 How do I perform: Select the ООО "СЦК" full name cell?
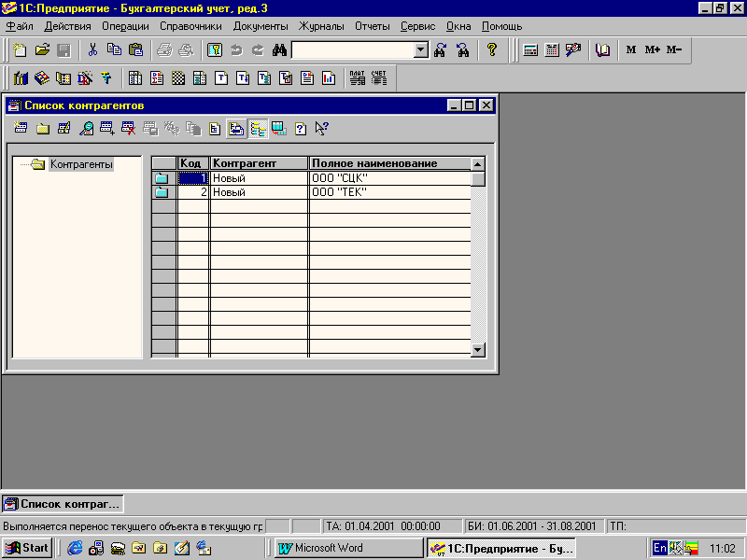tap(390, 178)
